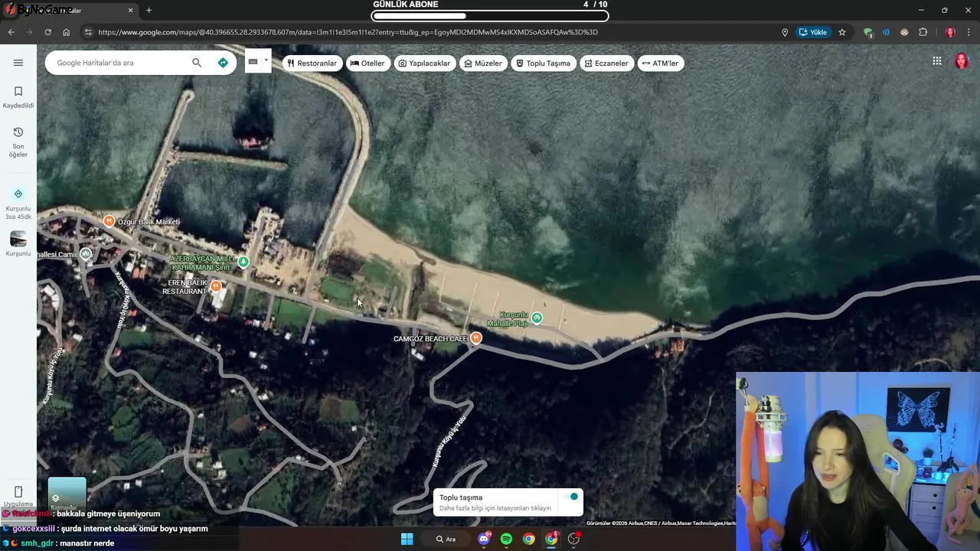Image resolution: width=980 pixels, height=551 pixels.
Task: Click inside Google Haritalar'da ara search box
Action: coord(119,63)
